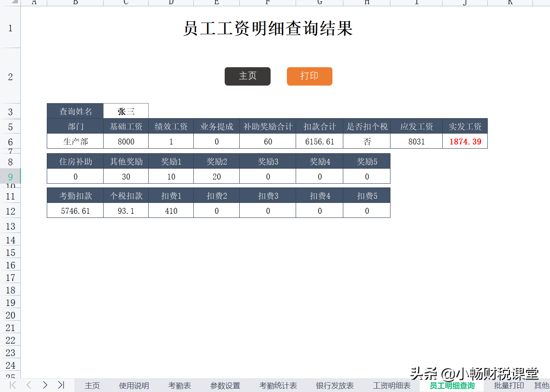Click the orange 打印 button

(x=309, y=76)
